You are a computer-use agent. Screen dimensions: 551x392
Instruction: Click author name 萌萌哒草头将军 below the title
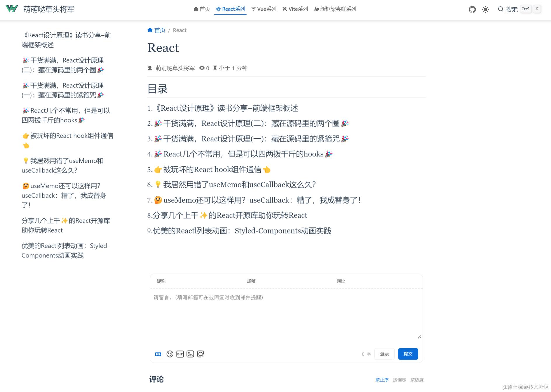point(175,68)
